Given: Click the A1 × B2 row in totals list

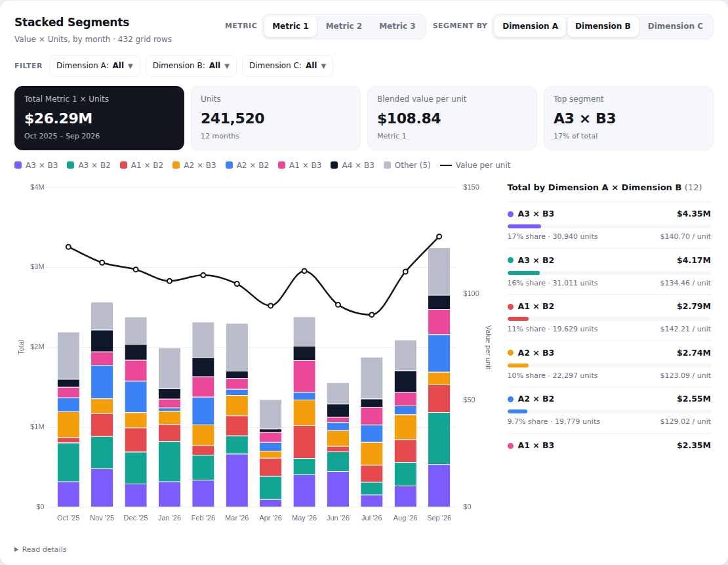Looking at the screenshot, I should click(x=609, y=318).
